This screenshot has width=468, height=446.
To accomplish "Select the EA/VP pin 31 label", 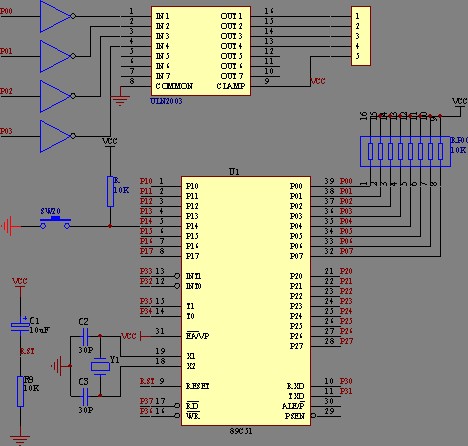I will (197, 336).
